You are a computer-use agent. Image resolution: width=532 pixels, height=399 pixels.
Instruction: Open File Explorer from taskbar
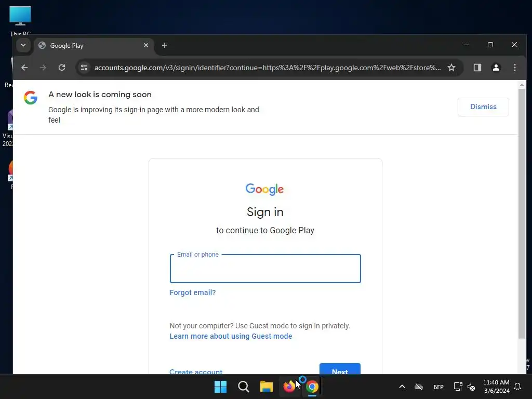(x=267, y=387)
